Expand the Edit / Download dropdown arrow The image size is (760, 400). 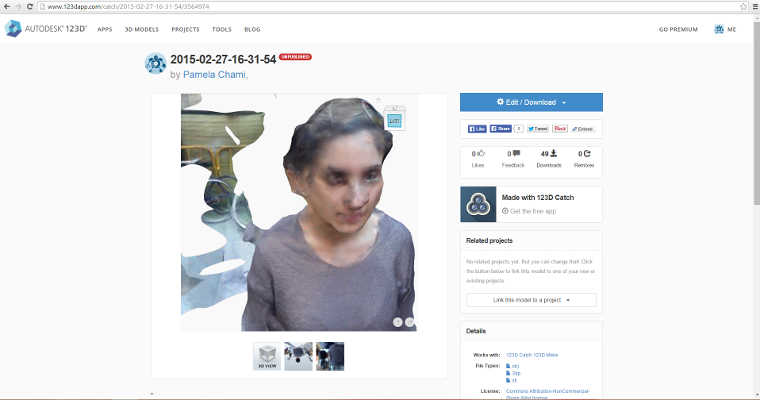click(564, 103)
